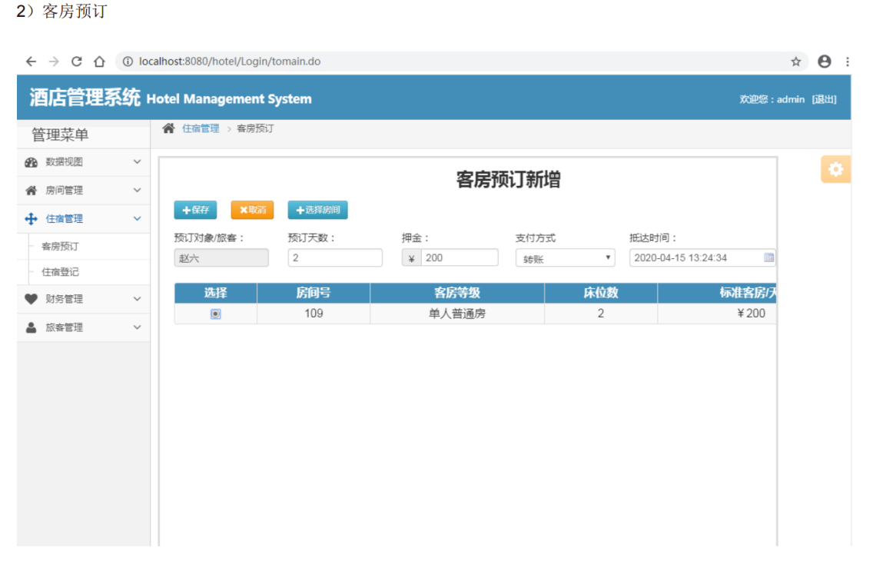The height and width of the screenshot is (588, 876).
Task: Click the 客房等级 column header
Action: [x=457, y=293]
